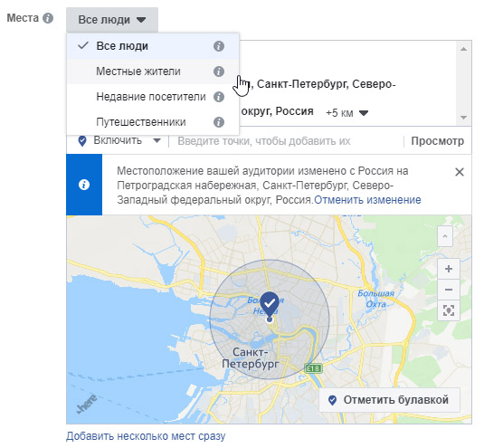Zoom in on the map
This screenshot has height=448, width=484.
click(x=449, y=269)
